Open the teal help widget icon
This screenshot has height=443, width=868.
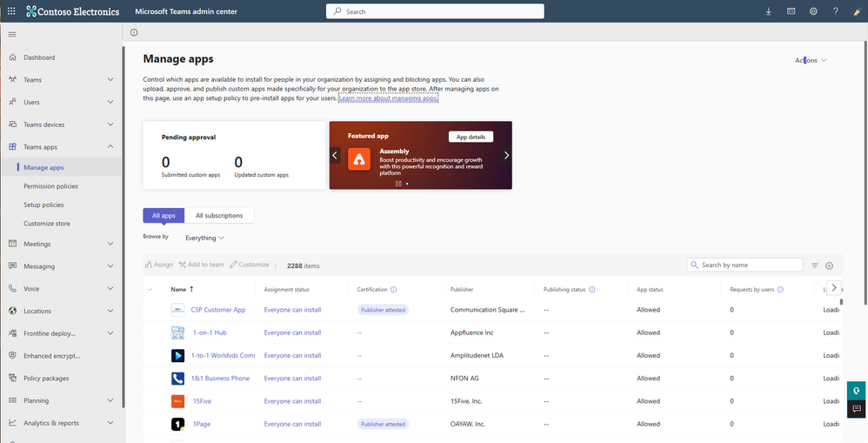(857, 391)
